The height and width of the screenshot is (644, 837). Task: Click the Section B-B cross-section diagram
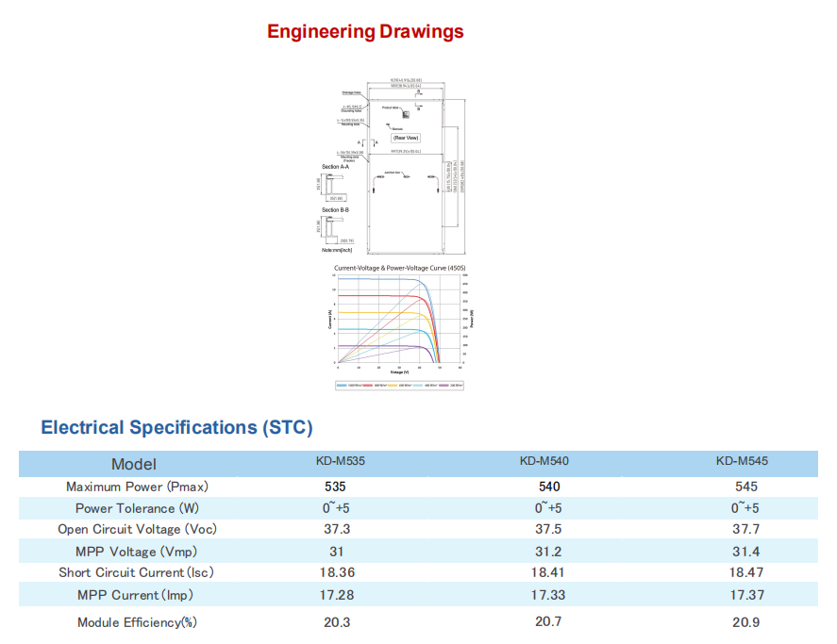[x=334, y=229]
